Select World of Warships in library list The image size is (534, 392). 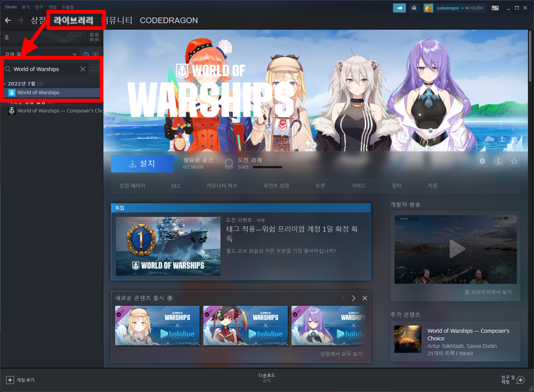tap(52, 92)
